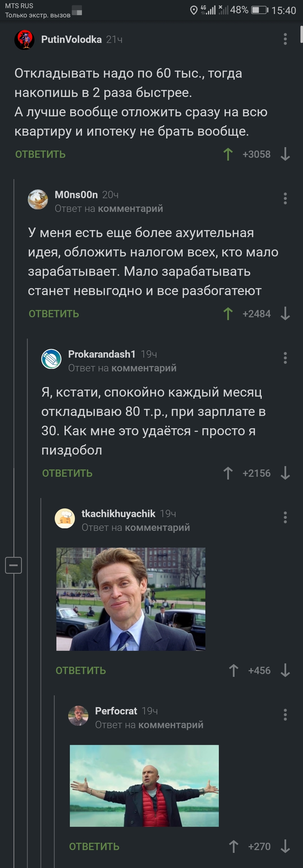Downvote Prokarandash1's comment
The image size is (303, 868).
(x=285, y=473)
